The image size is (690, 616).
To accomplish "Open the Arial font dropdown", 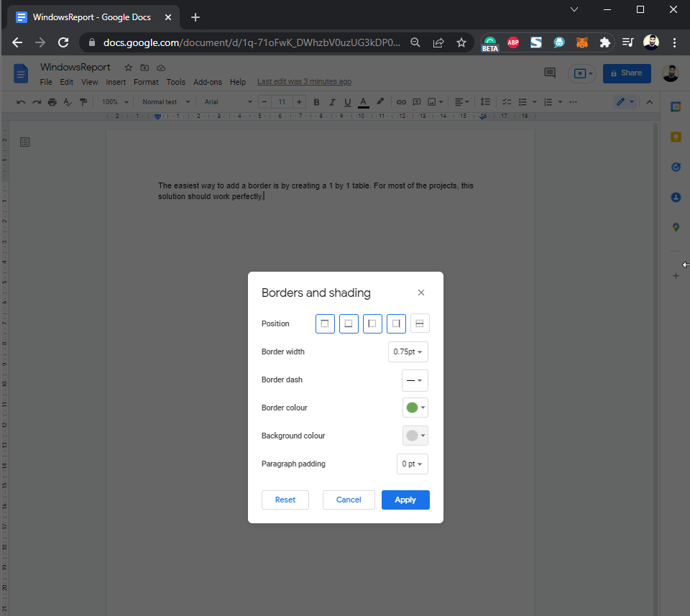I will click(x=228, y=102).
